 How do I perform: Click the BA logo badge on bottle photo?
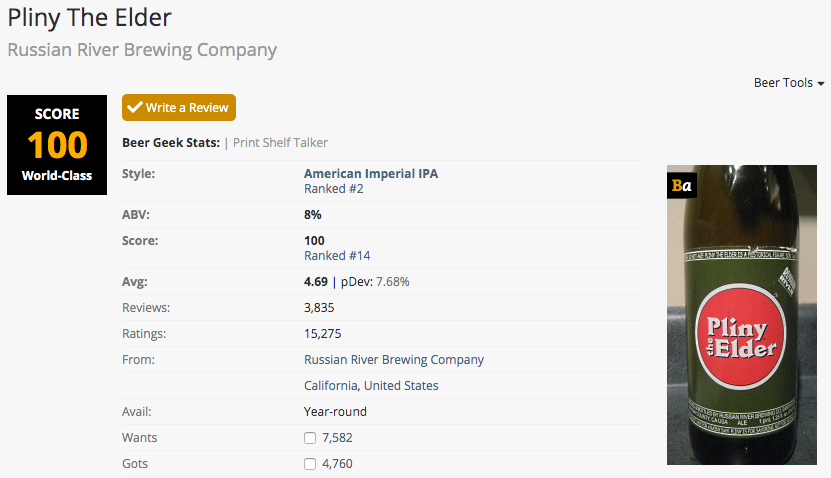(682, 185)
